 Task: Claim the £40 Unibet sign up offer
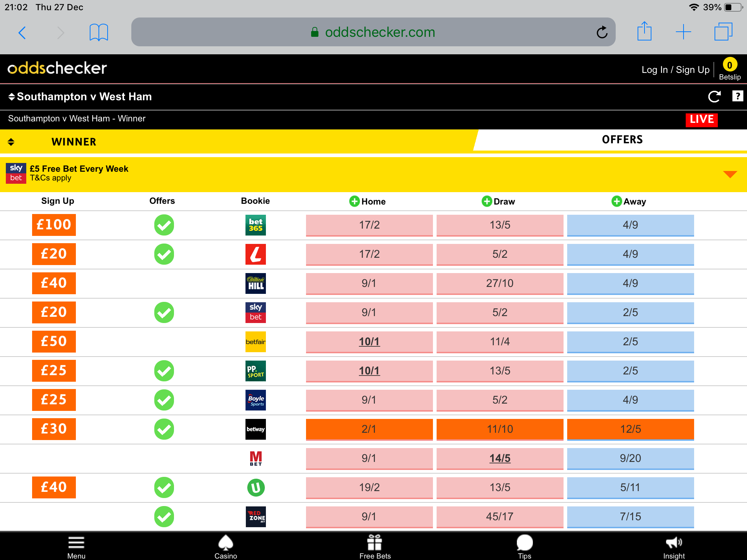tap(54, 487)
